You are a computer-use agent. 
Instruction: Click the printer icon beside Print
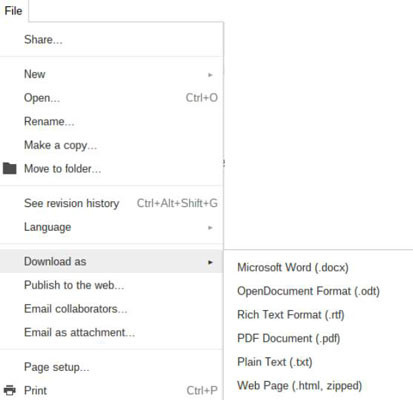click(9, 390)
